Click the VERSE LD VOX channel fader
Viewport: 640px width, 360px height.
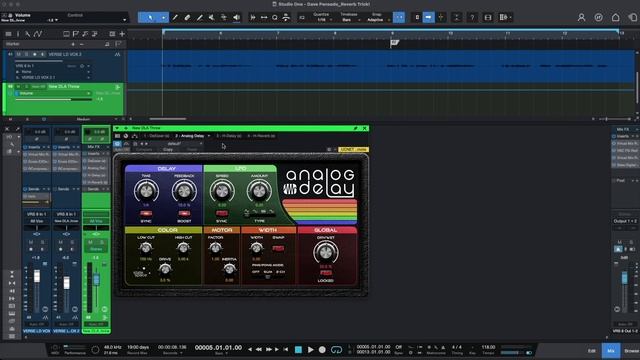(37, 276)
